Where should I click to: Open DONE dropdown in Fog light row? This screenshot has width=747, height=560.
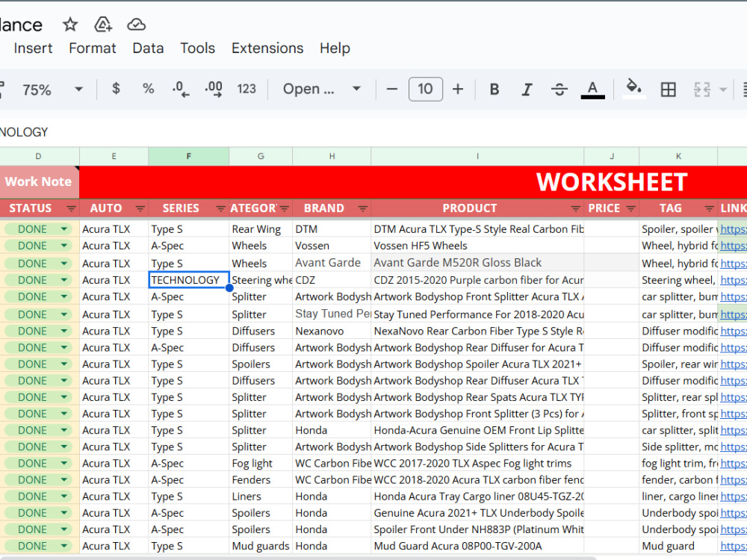pyautogui.click(x=63, y=464)
